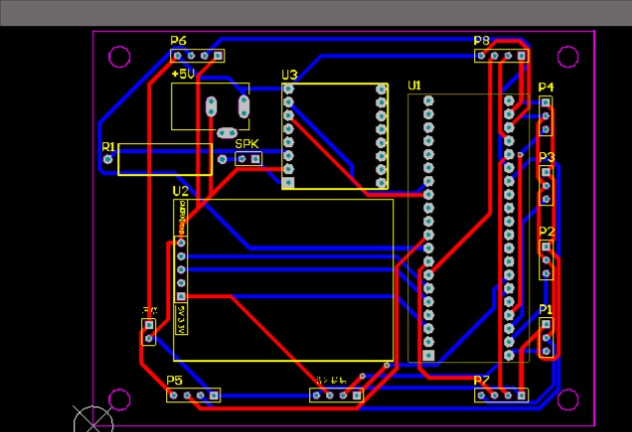Select the square pad of P1 header
Image resolution: width=632 pixels, height=432 pixels.
(546, 324)
